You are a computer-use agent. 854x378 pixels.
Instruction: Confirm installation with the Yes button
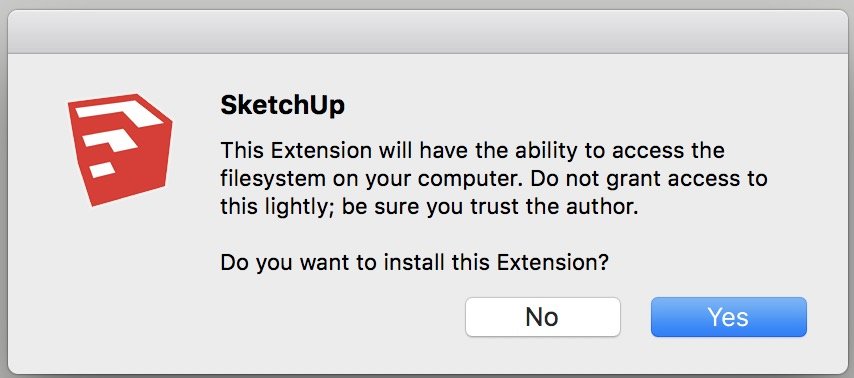pos(728,317)
